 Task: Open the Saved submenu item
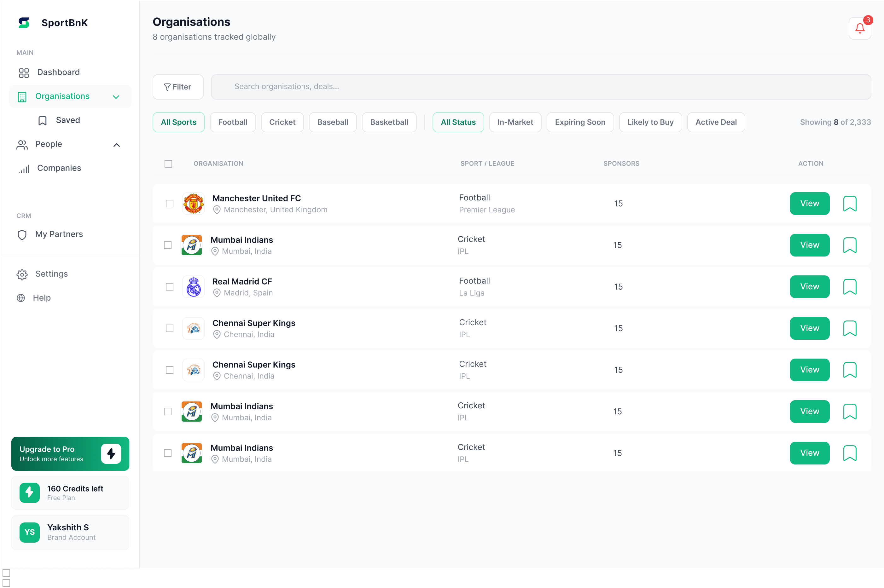[x=70, y=120]
